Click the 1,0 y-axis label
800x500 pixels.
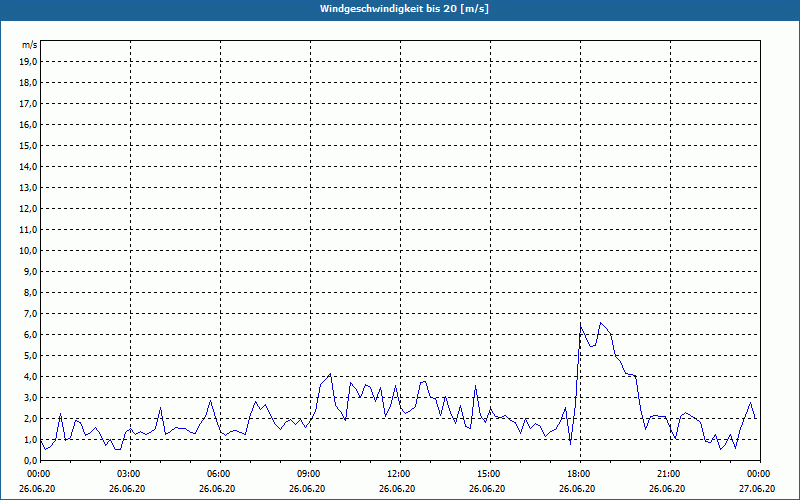pos(30,439)
